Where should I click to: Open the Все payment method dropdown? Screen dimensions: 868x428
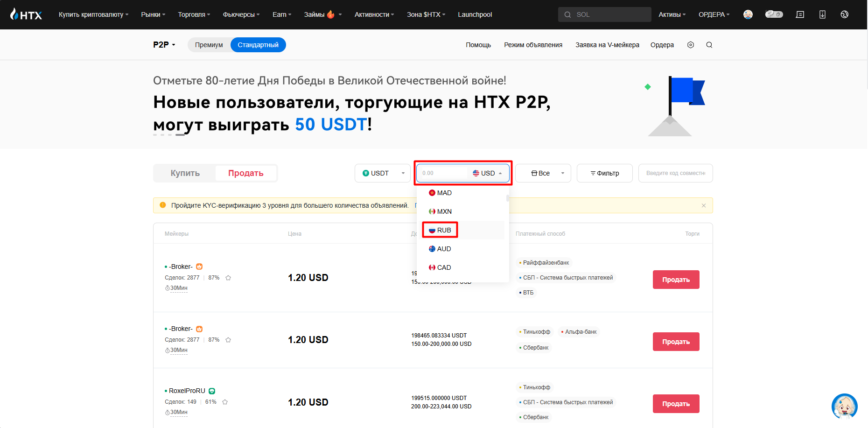543,173
